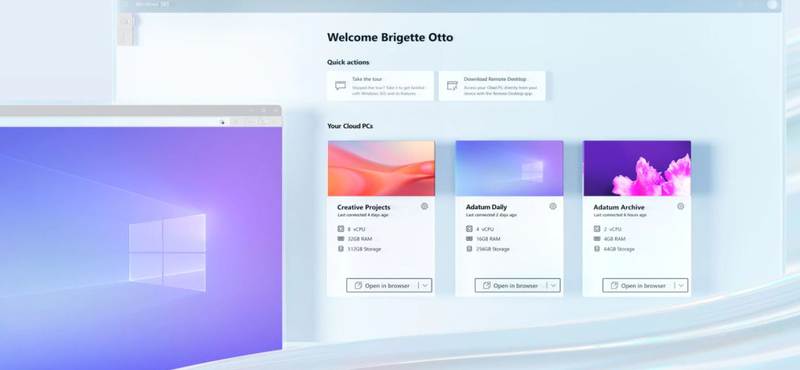800x370 pixels.
Task: Click the Adatum Daily card title
Action: [486, 207]
